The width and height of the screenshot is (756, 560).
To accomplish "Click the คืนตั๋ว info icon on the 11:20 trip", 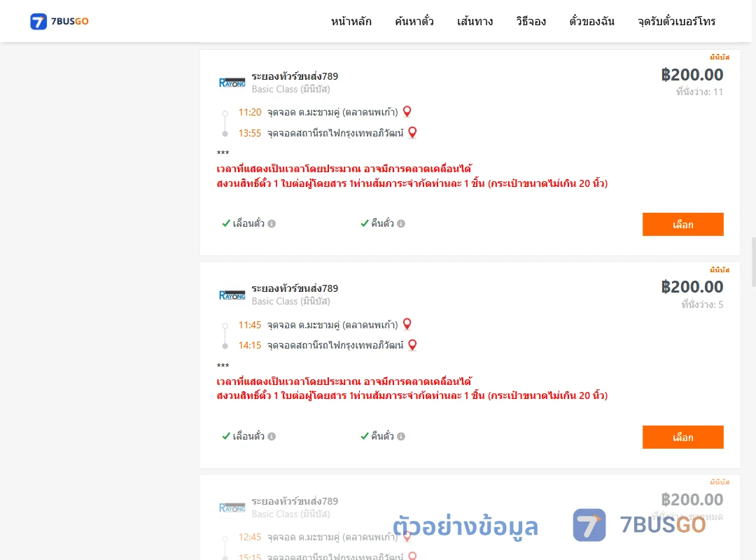I will click(x=401, y=223).
